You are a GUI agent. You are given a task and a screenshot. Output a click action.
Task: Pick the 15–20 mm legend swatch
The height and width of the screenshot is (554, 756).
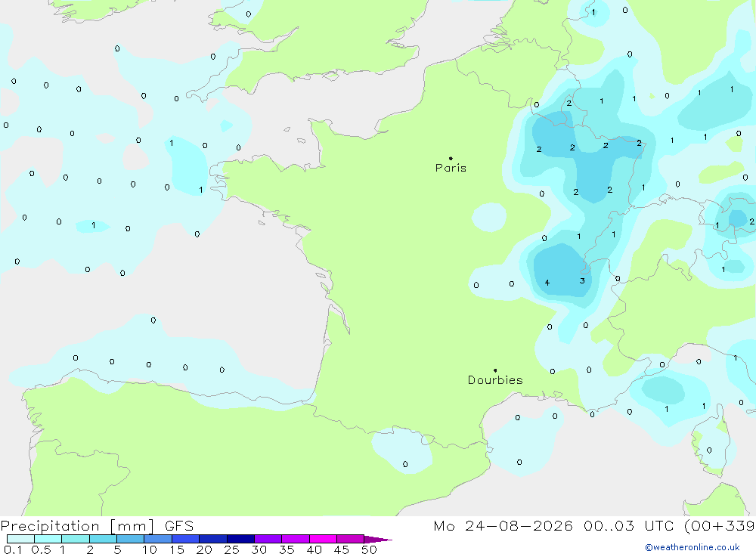point(186,539)
